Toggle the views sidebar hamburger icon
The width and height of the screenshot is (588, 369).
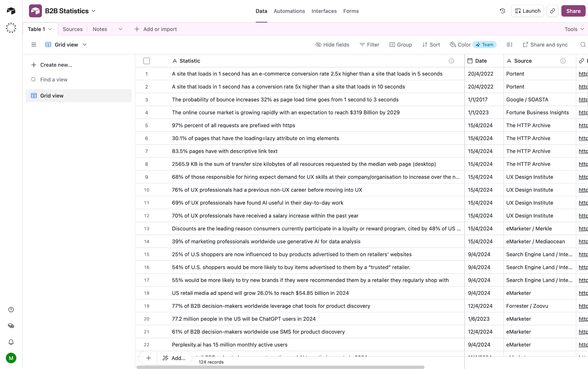point(34,45)
